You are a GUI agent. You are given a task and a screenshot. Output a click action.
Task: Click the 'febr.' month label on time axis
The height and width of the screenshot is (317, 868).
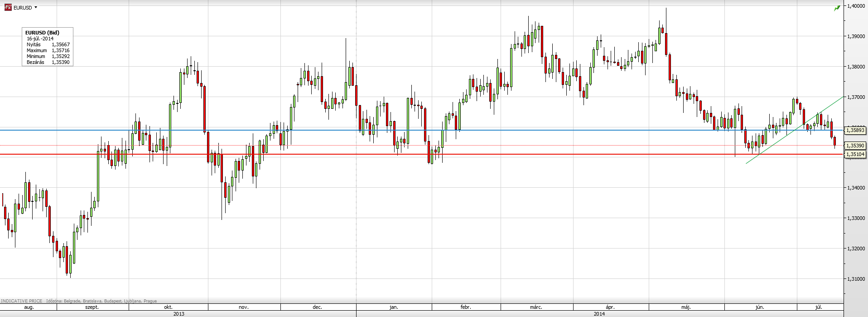(466, 307)
